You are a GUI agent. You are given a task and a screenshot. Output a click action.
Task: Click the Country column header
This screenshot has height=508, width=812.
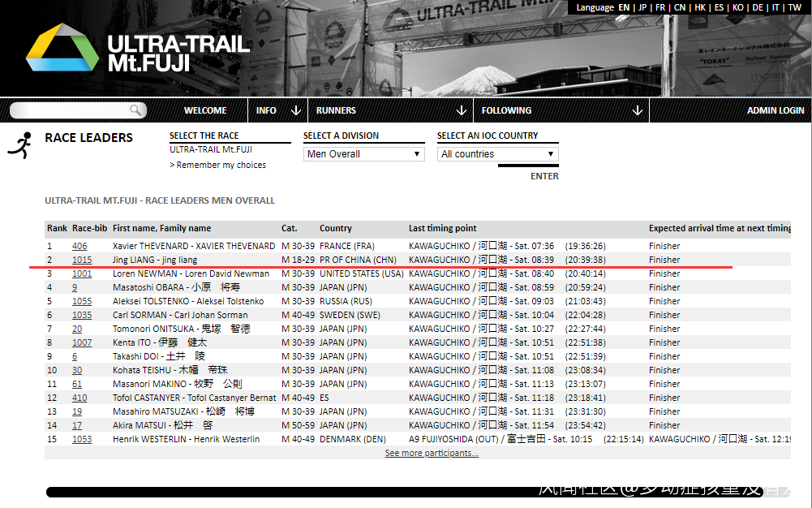(336, 228)
